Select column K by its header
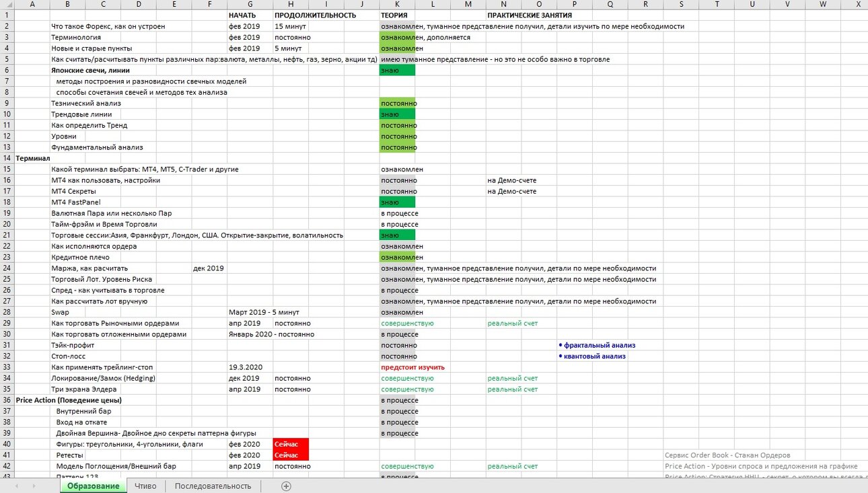 click(397, 5)
